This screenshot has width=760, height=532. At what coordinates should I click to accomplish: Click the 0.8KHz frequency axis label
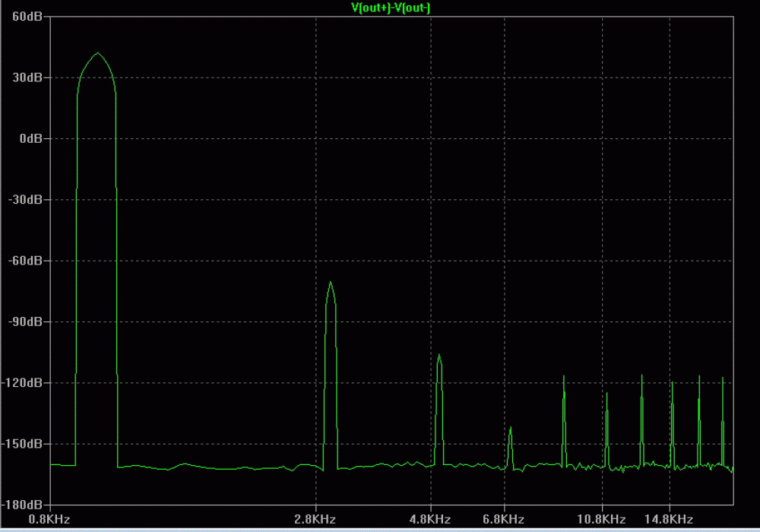[x=49, y=519]
